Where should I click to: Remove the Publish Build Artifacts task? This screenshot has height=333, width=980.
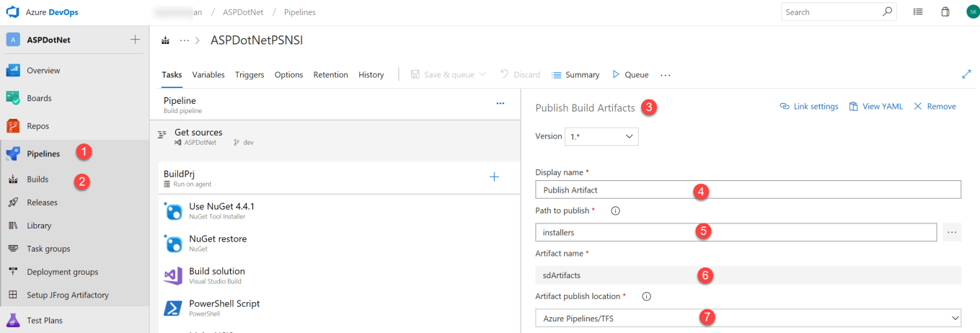935,107
